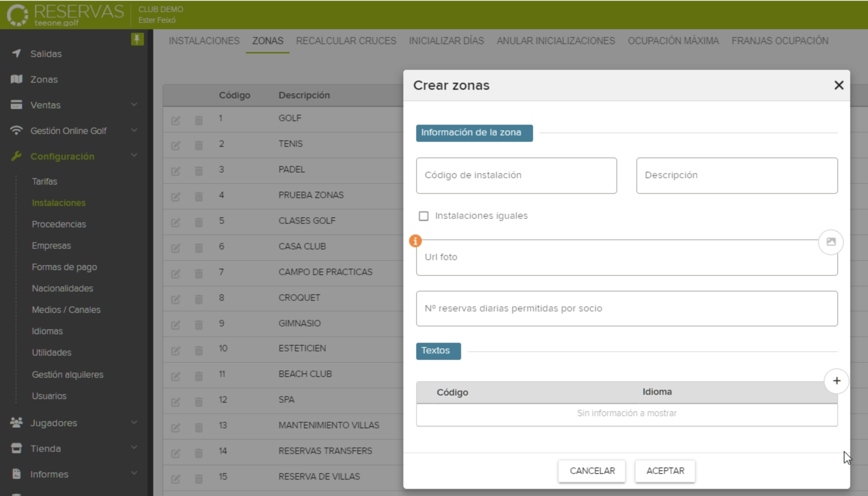Edit the CAMPO DE PRACTICAS row

pyautogui.click(x=175, y=274)
